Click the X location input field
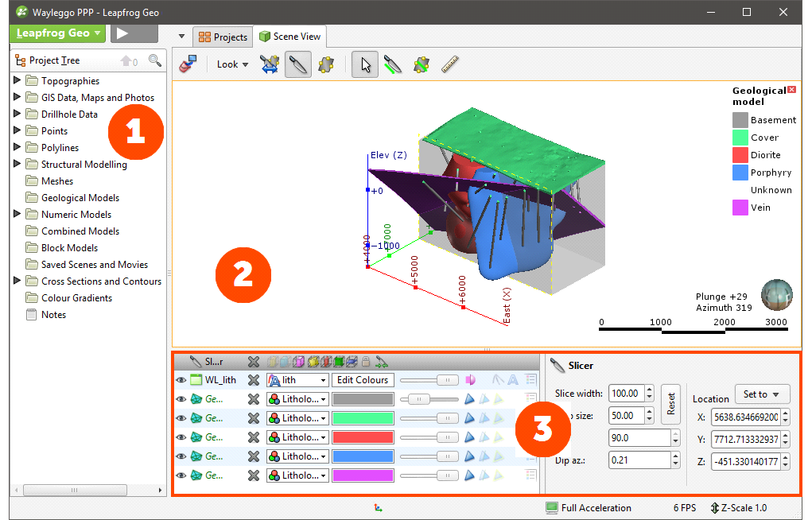This screenshot has height=520, width=812. pyautogui.click(x=746, y=417)
